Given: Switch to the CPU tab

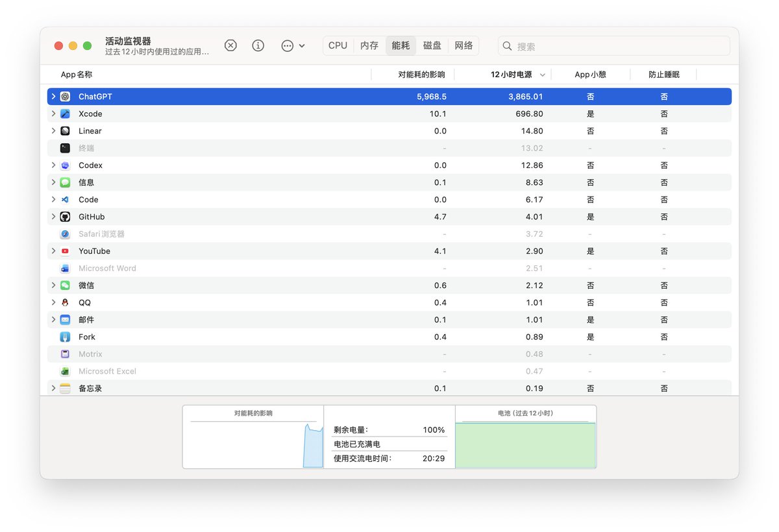Looking at the screenshot, I should [338, 45].
